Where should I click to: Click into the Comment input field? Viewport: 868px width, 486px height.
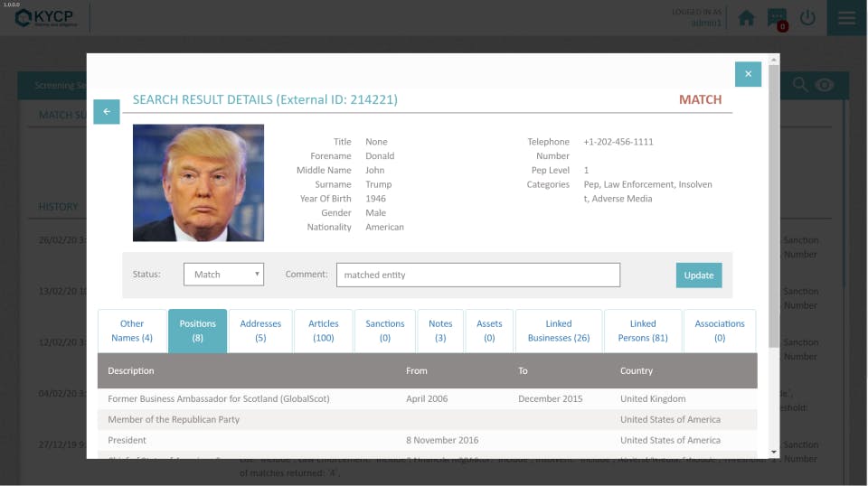tap(478, 275)
